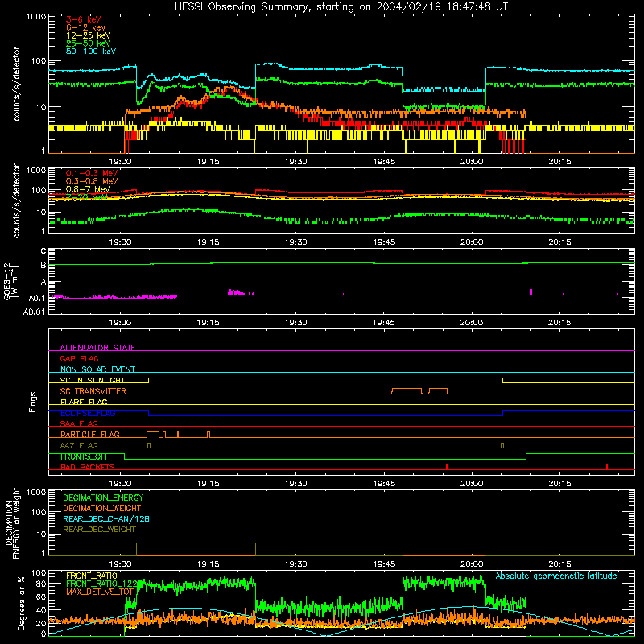Image resolution: width=644 pixels, height=644 pixels.
Task: Click the 19:30 time tick under top plot
Action: (x=295, y=162)
